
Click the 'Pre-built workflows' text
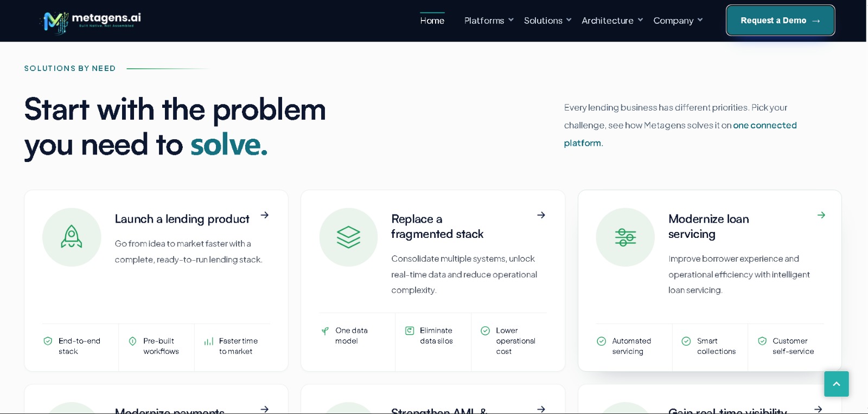(161, 346)
